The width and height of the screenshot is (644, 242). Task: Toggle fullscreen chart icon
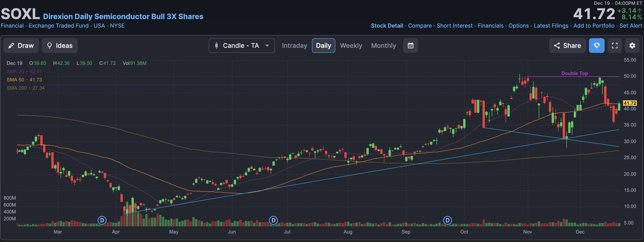click(615, 46)
